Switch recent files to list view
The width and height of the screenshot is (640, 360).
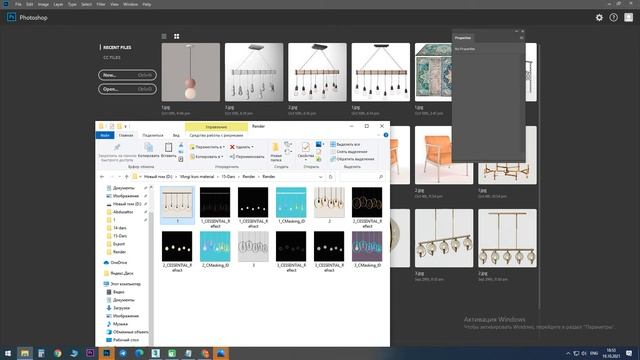pyautogui.click(x=164, y=36)
